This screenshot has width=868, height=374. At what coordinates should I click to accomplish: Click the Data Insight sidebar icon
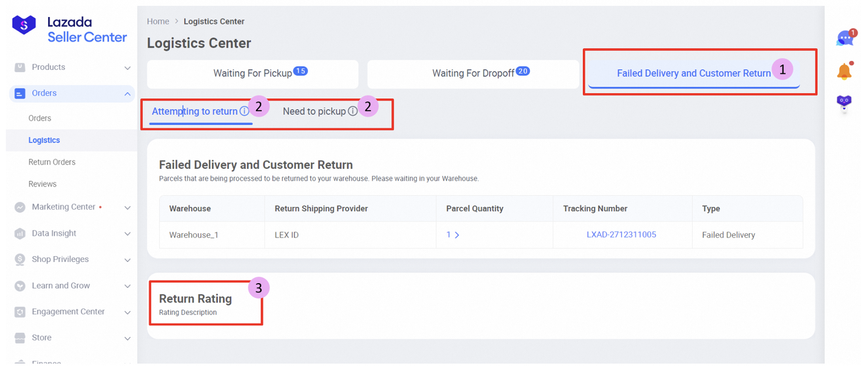[20, 233]
